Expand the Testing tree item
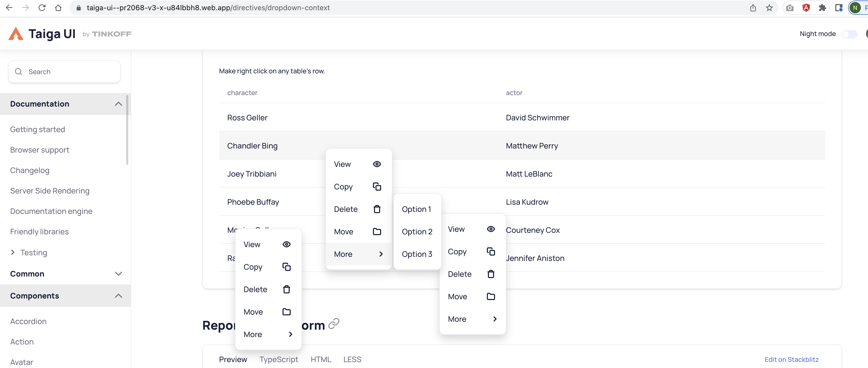Viewport: 868px width, 368px height. [x=13, y=252]
